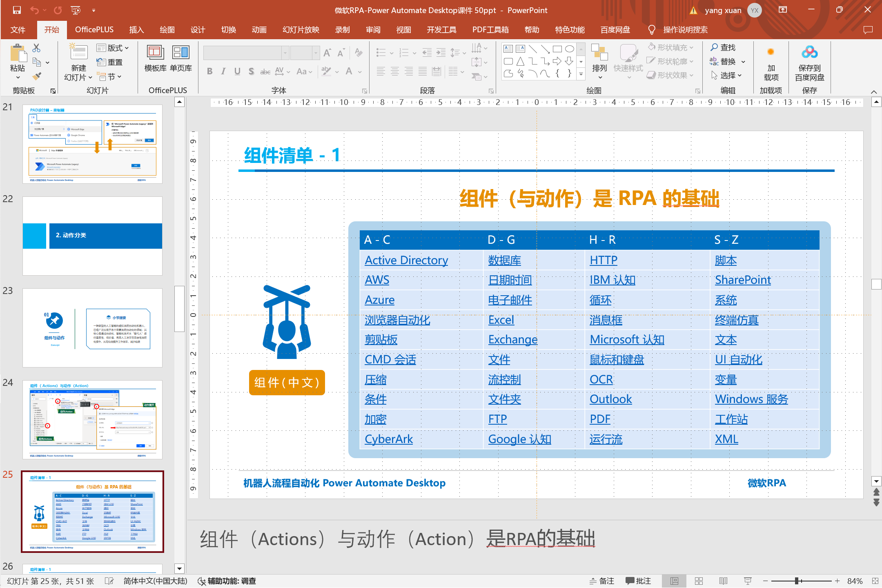Image resolution: width=882 pixels, height=588 pixels.
Task: Click the Paste clipboard icon
Action: point(18,54)
